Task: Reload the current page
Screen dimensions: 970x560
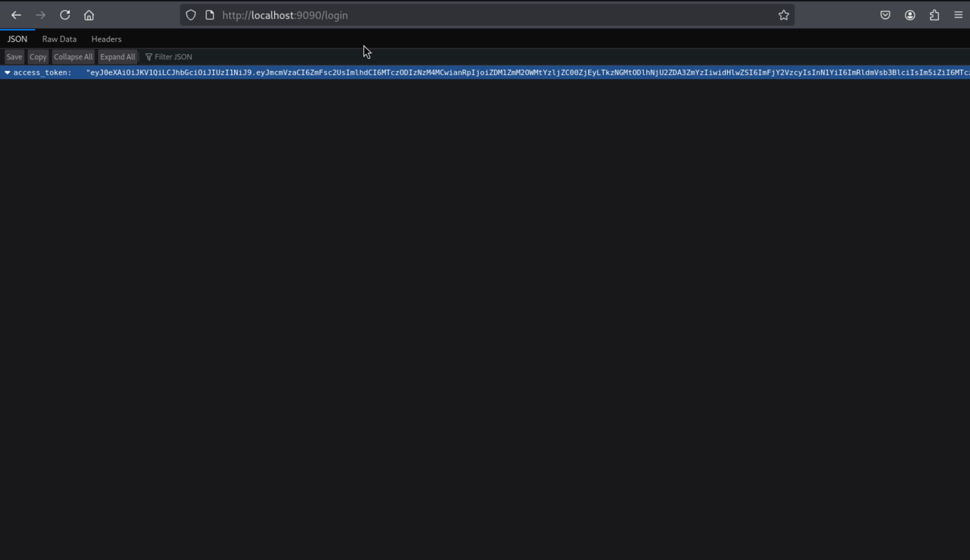Action: pyautogui.click(x=65, y=15)
